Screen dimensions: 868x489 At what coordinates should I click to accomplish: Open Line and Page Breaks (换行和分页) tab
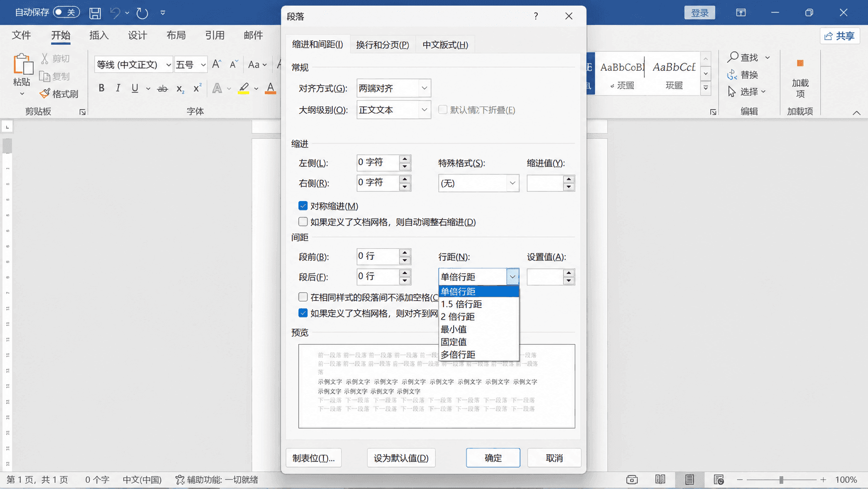(383, 45)
